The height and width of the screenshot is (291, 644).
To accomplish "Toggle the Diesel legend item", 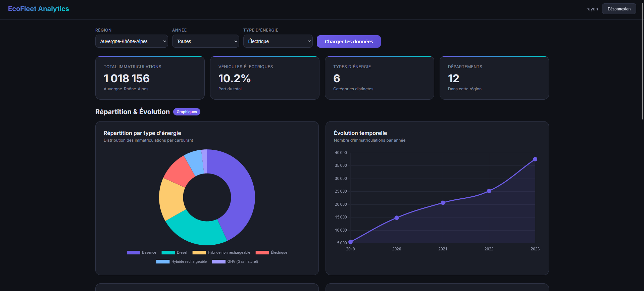I will (174, 252).
